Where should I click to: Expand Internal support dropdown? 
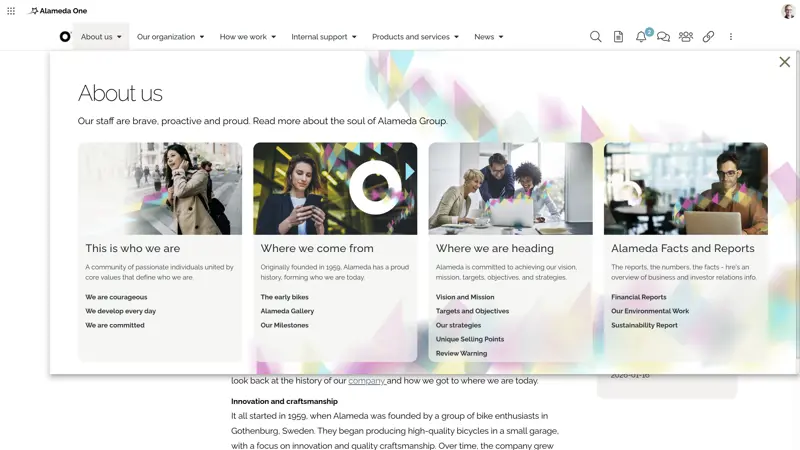[324, 37]
